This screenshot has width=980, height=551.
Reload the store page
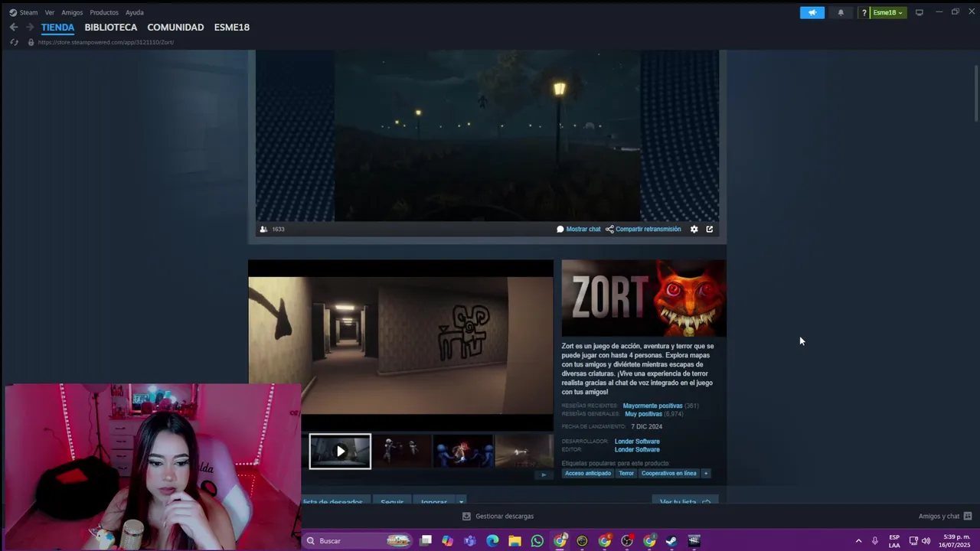(14, 42)
